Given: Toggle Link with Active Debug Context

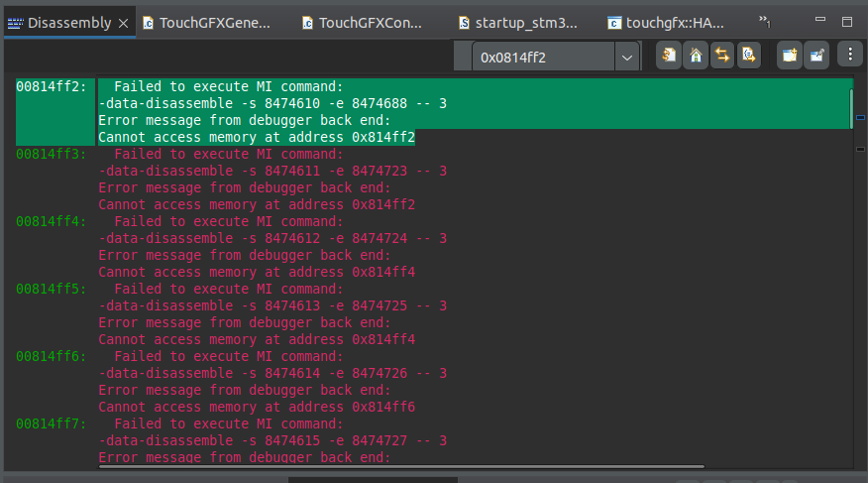Looking at the screenshot, I should coord(722,56).
